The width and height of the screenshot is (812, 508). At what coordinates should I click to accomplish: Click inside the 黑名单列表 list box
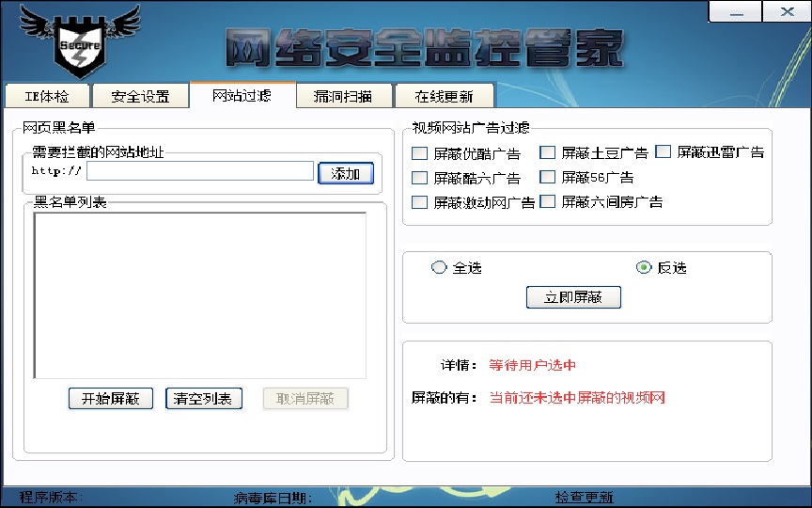coord(199,294)
